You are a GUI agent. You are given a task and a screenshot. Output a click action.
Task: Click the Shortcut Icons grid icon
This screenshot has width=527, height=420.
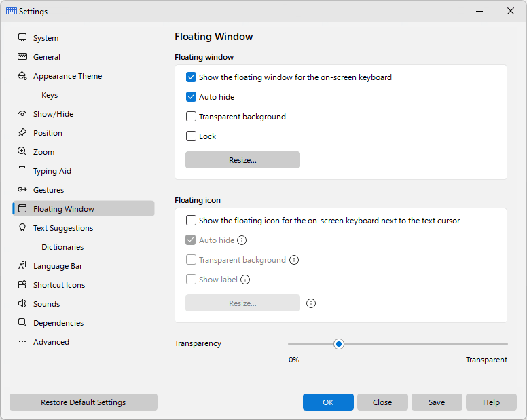(22, 284)
